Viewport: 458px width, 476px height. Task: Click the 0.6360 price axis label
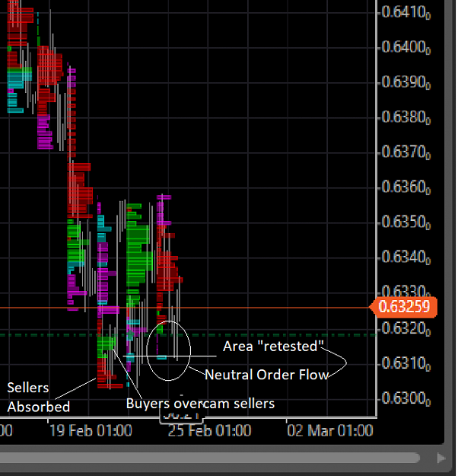(x=406, y=187)
